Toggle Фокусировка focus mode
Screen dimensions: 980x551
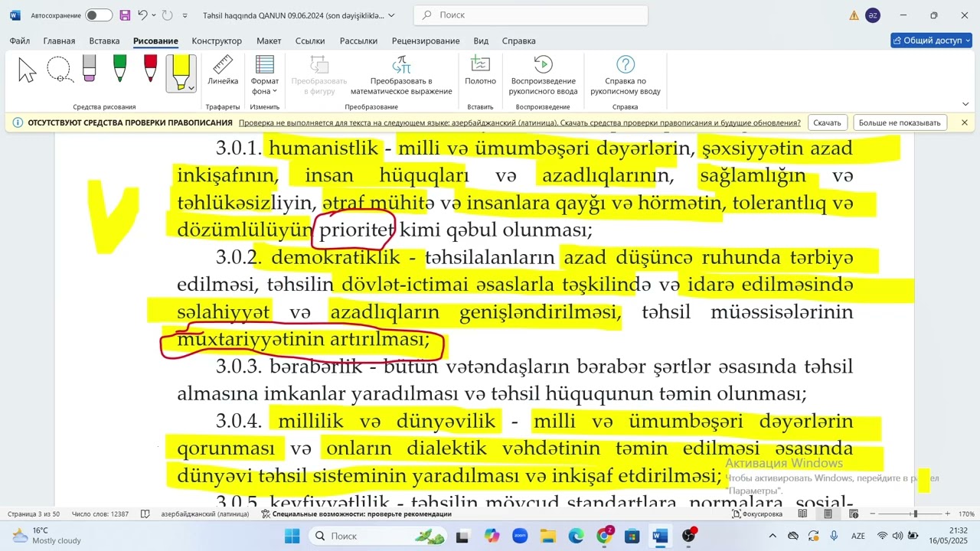click(757, 514)
